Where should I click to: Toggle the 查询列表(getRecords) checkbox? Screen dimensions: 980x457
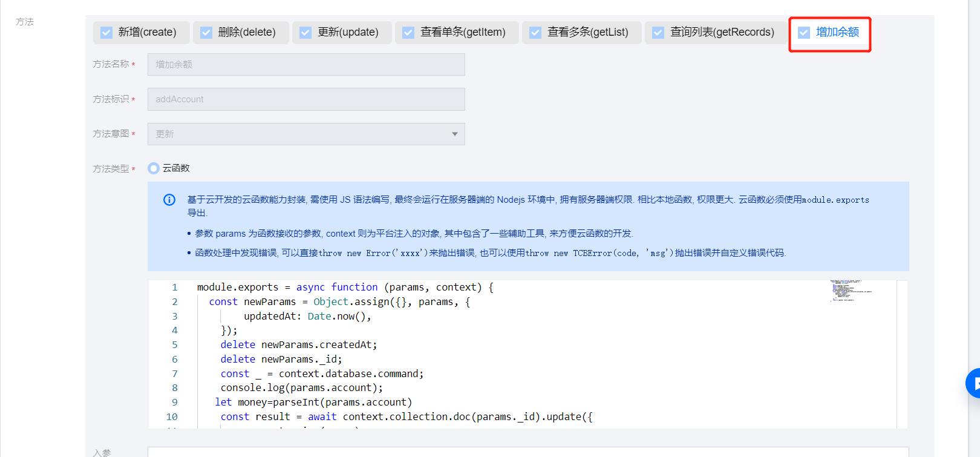658,33
